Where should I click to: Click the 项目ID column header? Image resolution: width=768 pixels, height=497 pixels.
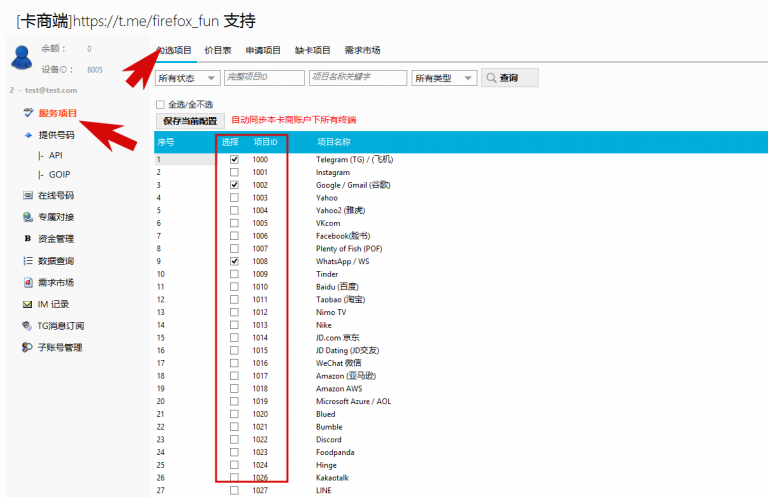(265, 142)
